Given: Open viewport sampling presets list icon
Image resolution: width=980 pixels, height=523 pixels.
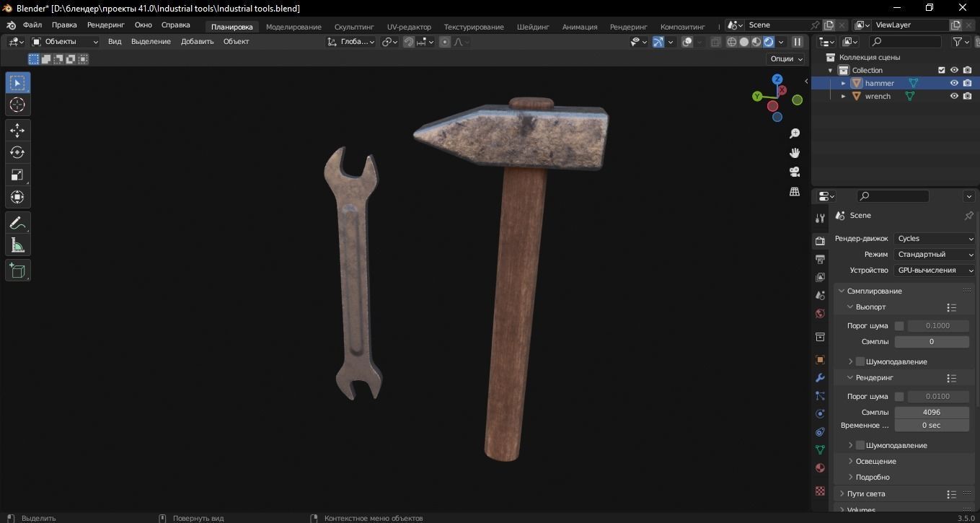Looking at the screenshot, I should click(x=951, y=307).
